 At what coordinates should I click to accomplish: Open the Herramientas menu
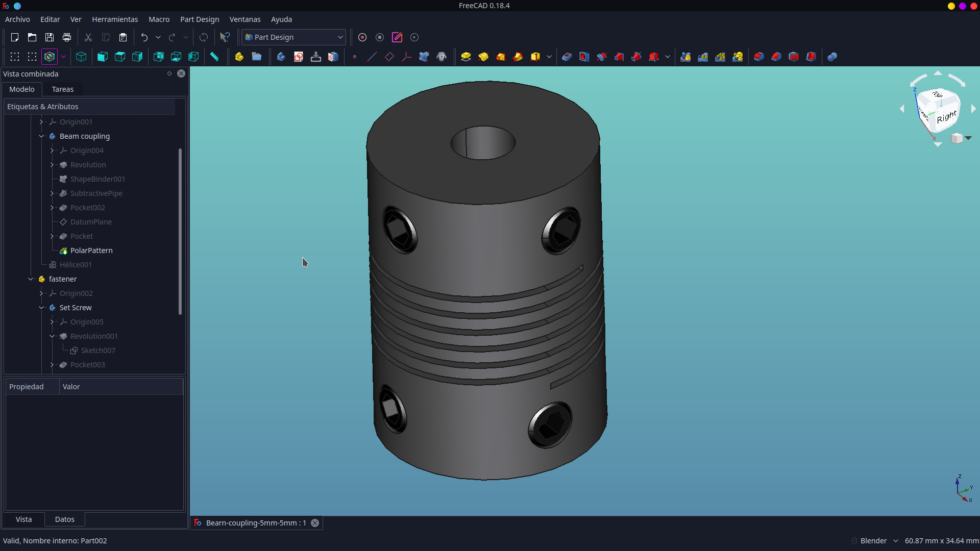coord(115,19)
